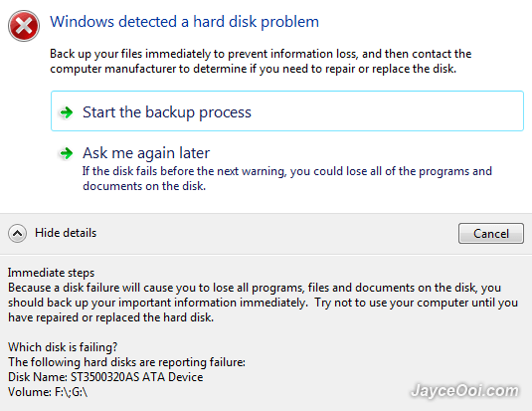The width and height of the screenshot is (532, 411).
Task: Click the Hide details label
Action: pyautogui.click(x=66, y=233)
